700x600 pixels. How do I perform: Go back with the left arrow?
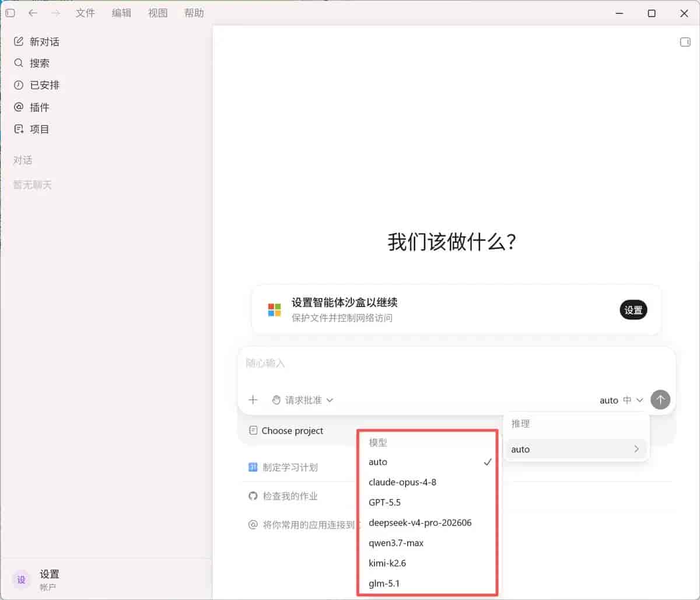(x=33, y=13)
